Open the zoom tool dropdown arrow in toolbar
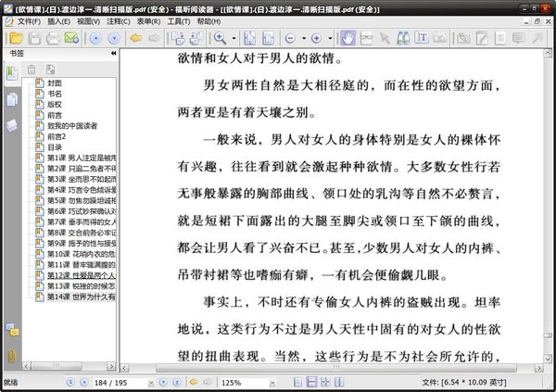556x392 pixels. pos(234,38)
